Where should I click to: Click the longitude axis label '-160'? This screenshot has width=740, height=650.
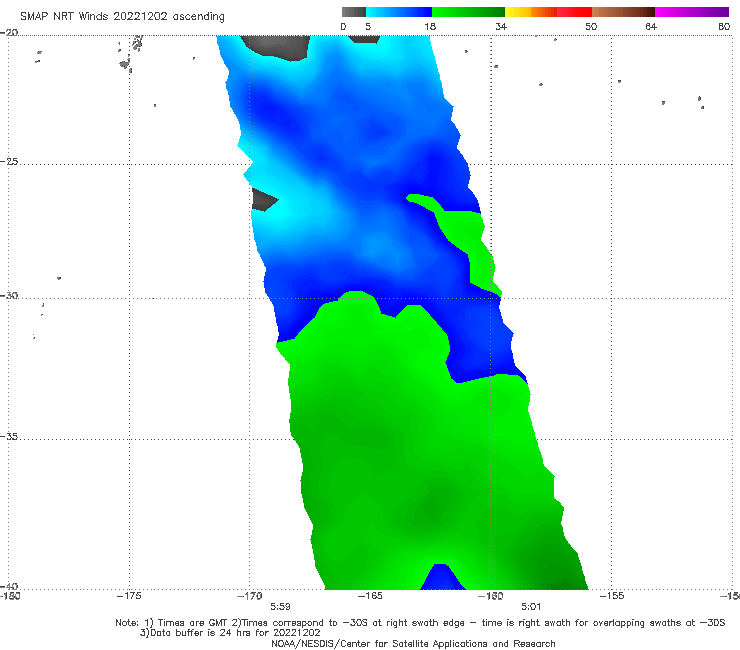tap(491, 596)
